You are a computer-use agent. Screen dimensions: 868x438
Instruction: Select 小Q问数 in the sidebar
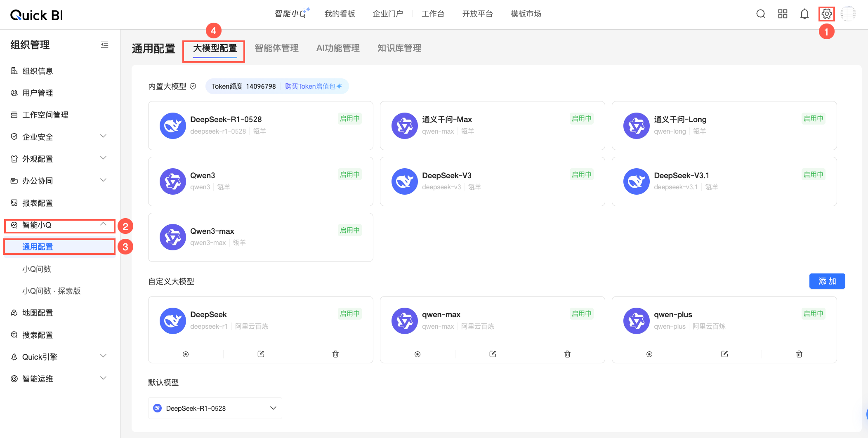(x=37, y=269)
